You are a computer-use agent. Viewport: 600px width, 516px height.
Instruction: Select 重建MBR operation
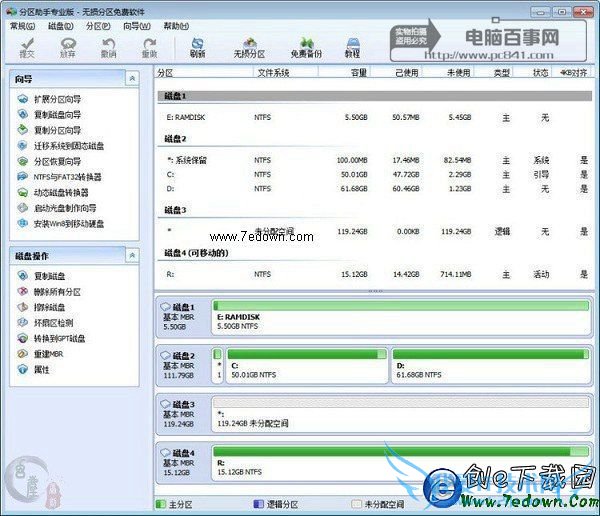pos(40,354)
